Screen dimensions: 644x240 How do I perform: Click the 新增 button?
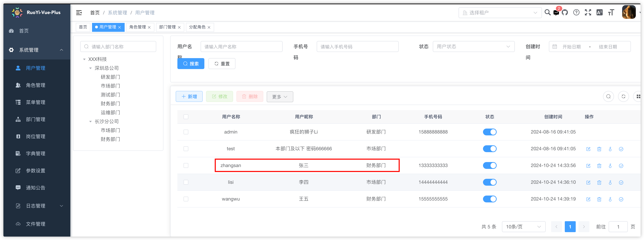(x=189, y=97)
